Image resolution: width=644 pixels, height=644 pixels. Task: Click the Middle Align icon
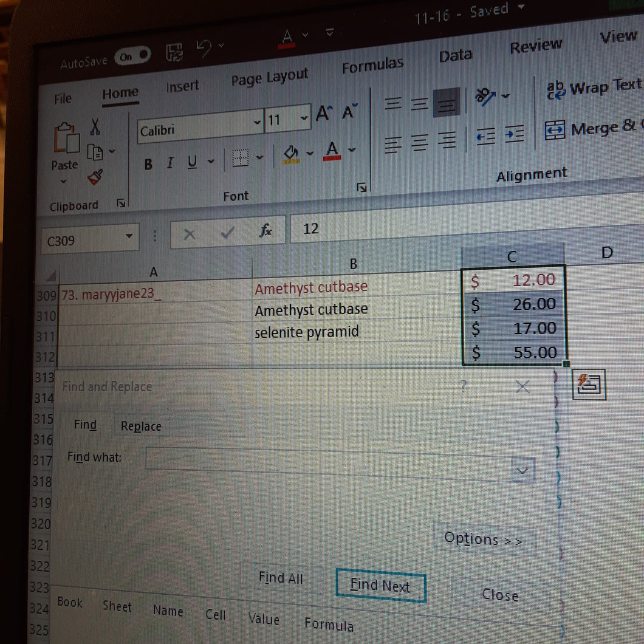point(419,103)
